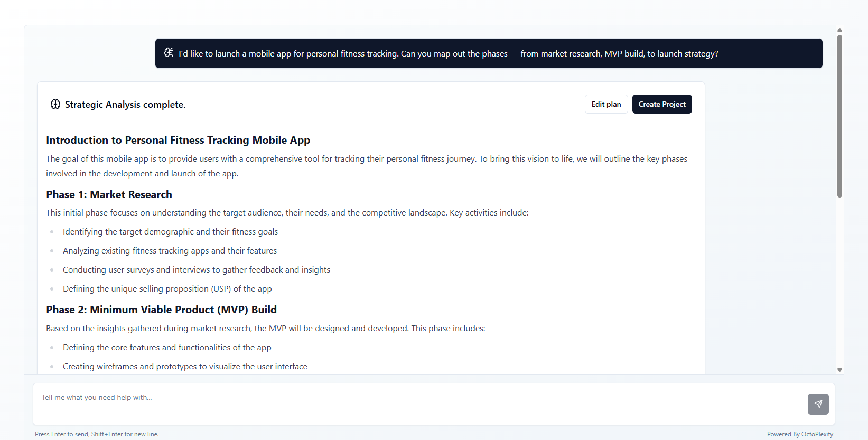Image resolution: width=868 pixels, height=440 pixels.
Task: Click 'Analyzing existing fitness tracking apps' bullet
Action: pos(170,251)
